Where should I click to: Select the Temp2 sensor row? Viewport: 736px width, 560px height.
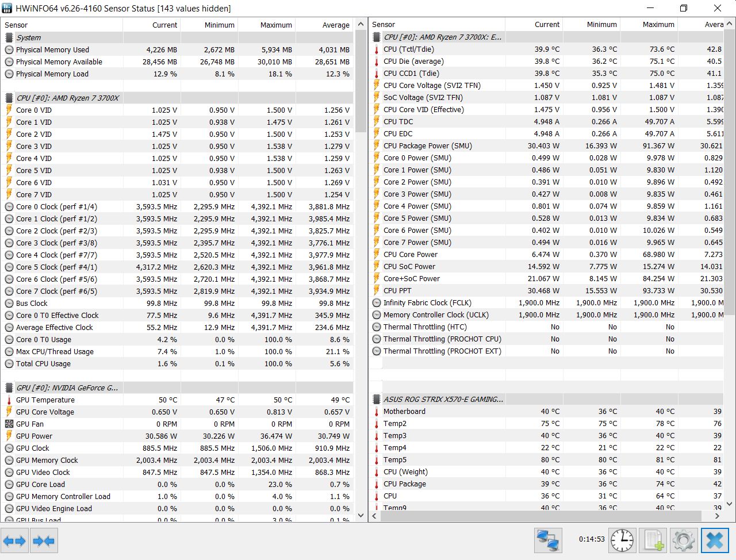[x=546, y=423]
